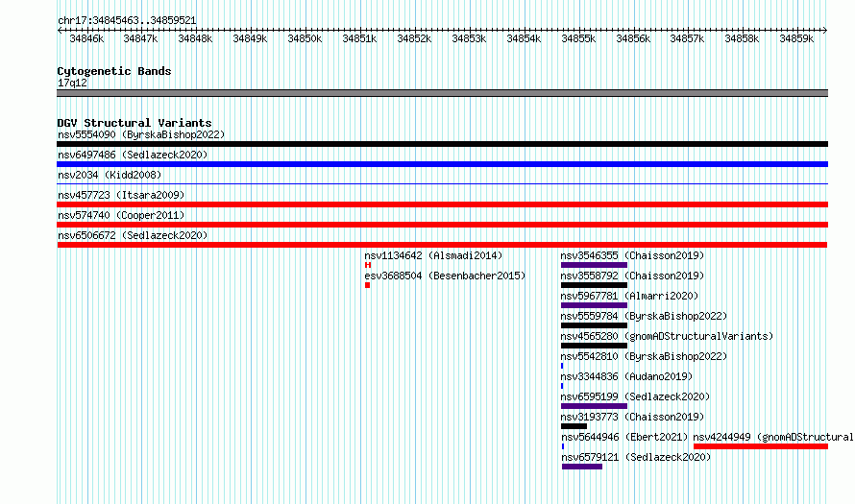Open nsv6579121 (Sedlazeck2020) label
This screenshot has width=855, height=504.
coord(636,457)
